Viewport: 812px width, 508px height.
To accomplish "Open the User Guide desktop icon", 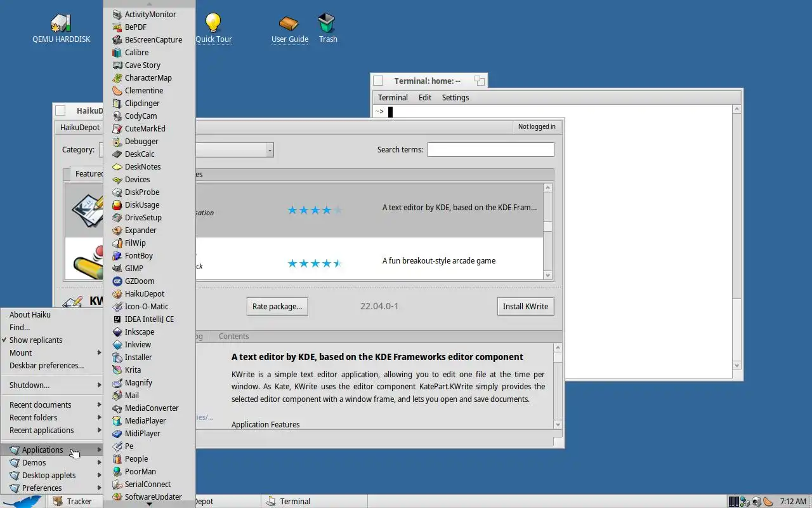I will (x=289, y=29).
